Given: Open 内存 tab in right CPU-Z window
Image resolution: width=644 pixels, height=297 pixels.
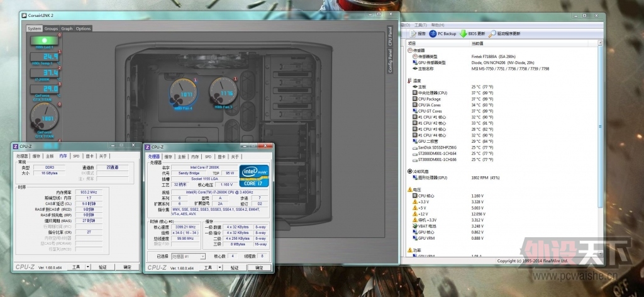Looking at the screenshot, I should 195,157.
